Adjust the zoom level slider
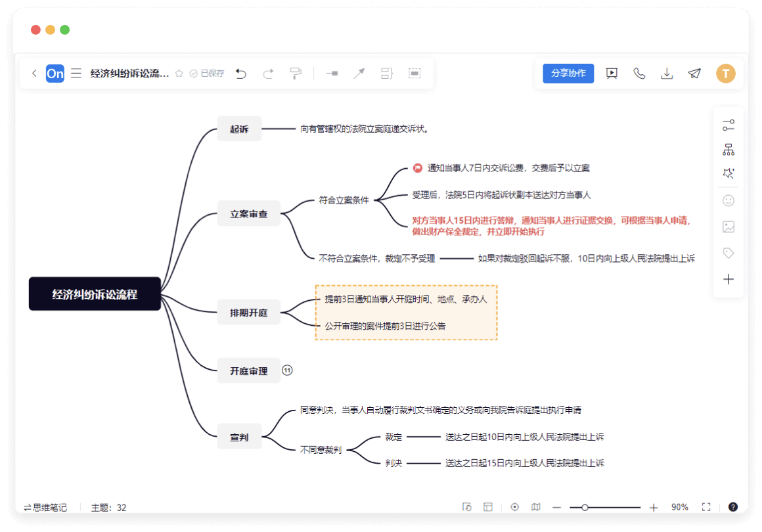Viewport: 762px width, 532px height. [585, 507]
